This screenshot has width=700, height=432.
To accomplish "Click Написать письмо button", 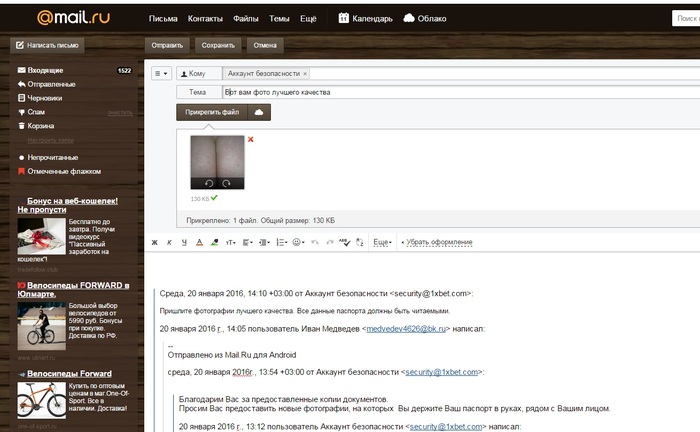I will [47, 45].
